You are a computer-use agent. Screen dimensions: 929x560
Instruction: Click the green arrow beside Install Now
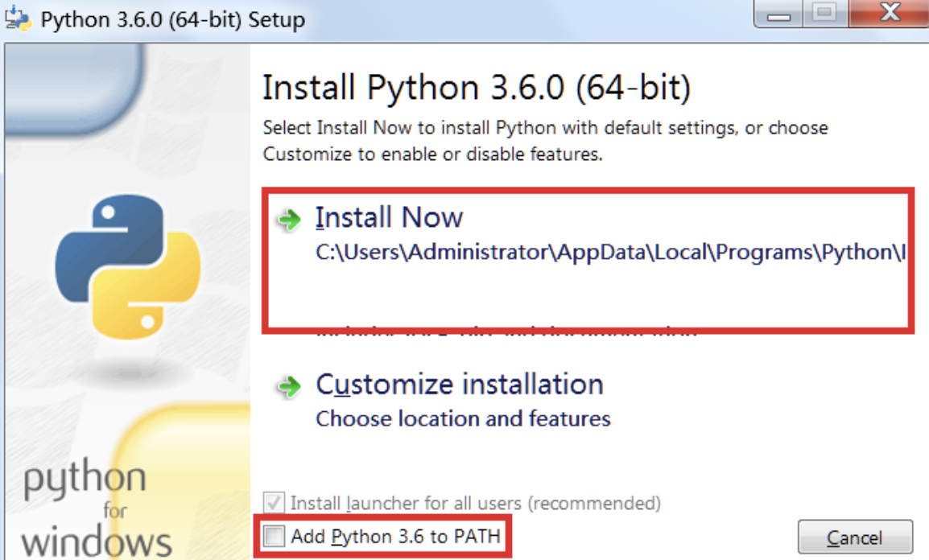[x=288, y=220]
